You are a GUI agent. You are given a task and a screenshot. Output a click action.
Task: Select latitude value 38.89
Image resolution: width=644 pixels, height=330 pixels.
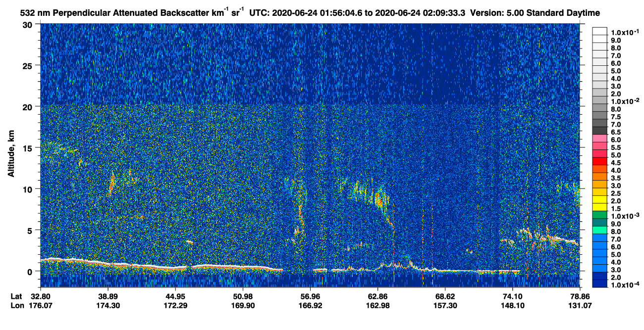(107, 296)
